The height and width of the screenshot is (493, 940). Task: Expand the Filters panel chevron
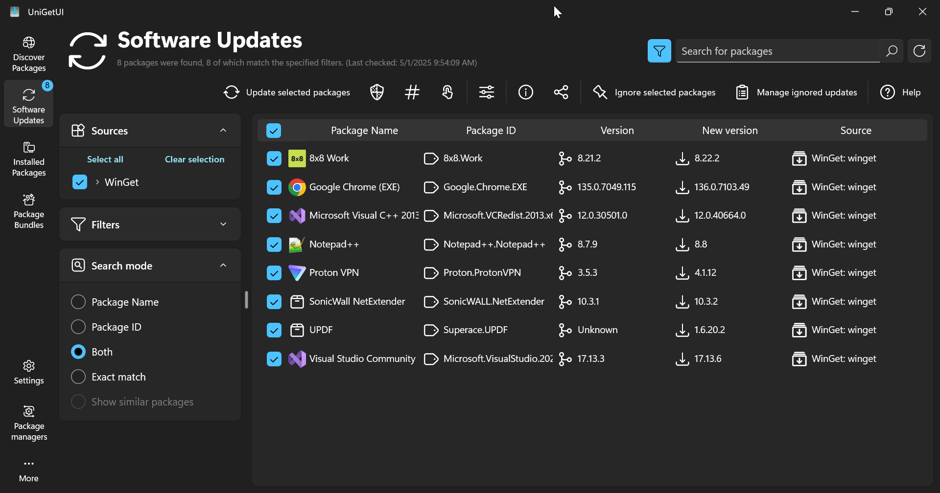pyautogui.click(x=223, y=224)
